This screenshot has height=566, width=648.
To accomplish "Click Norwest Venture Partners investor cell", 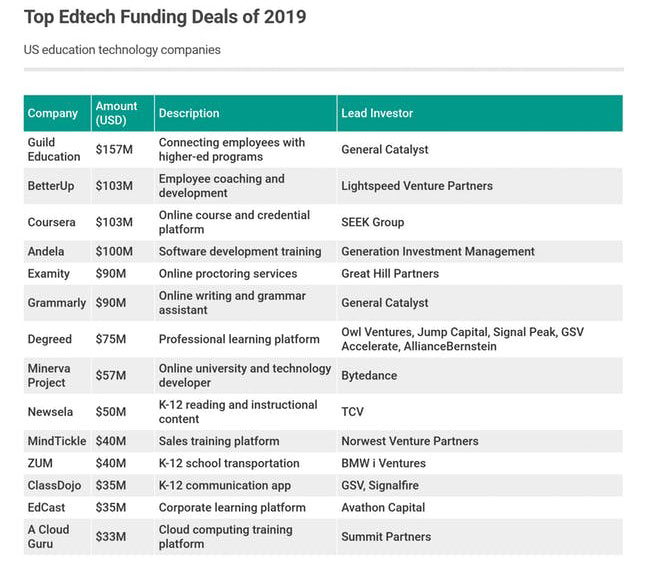I will coord(480,441).
